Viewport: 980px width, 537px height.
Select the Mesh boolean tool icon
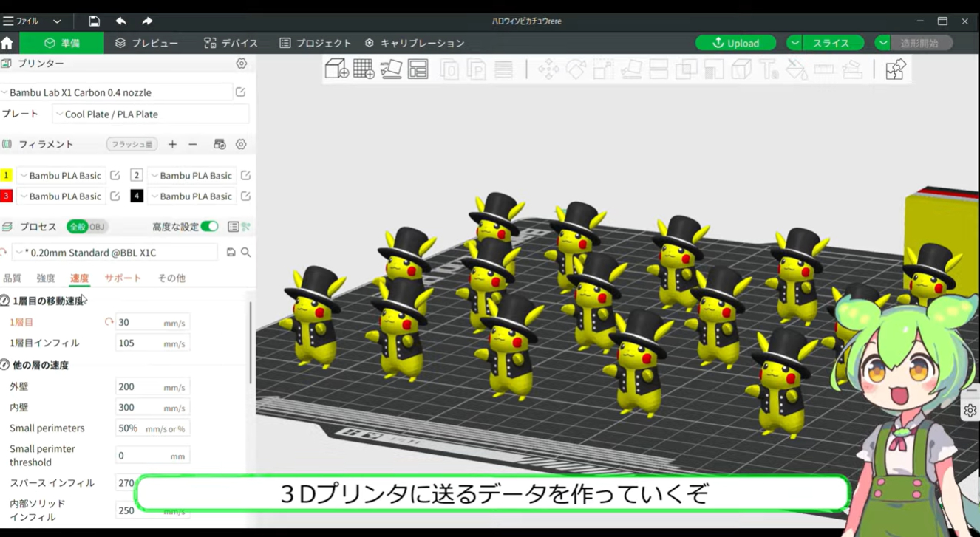point(686,69)
